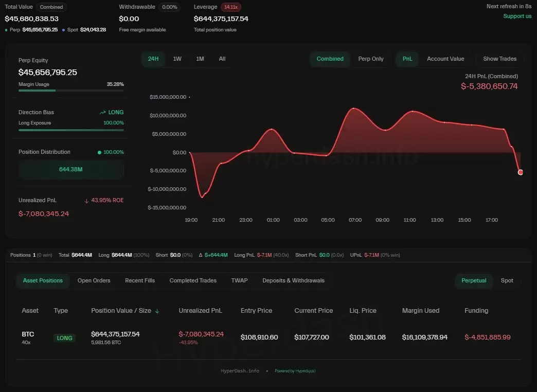Click the Support us link
Screen dimensions: 537x392
pyautogui.click(x=517, y=16)
